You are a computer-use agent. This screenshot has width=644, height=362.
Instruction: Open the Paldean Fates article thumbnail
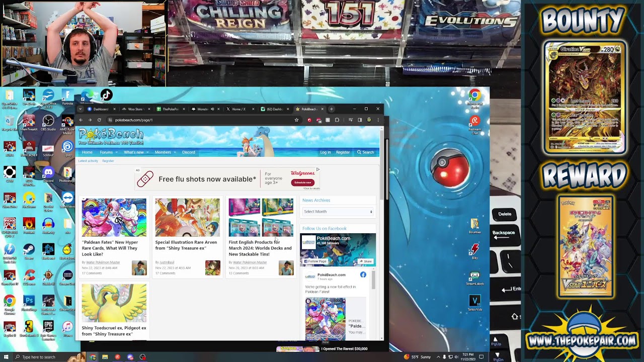click(114, 217)
